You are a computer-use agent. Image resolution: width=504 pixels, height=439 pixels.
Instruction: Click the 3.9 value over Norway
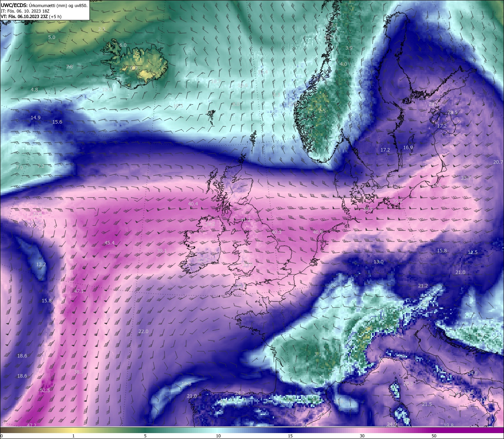tap(349, 48)
